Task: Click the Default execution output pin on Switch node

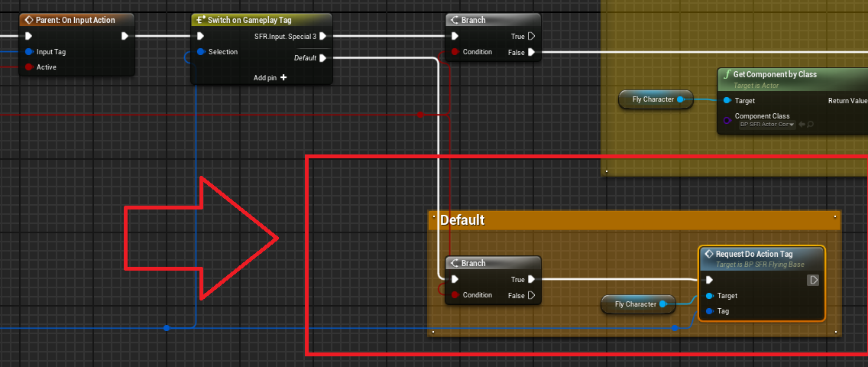Action: (x=323, y=57)
